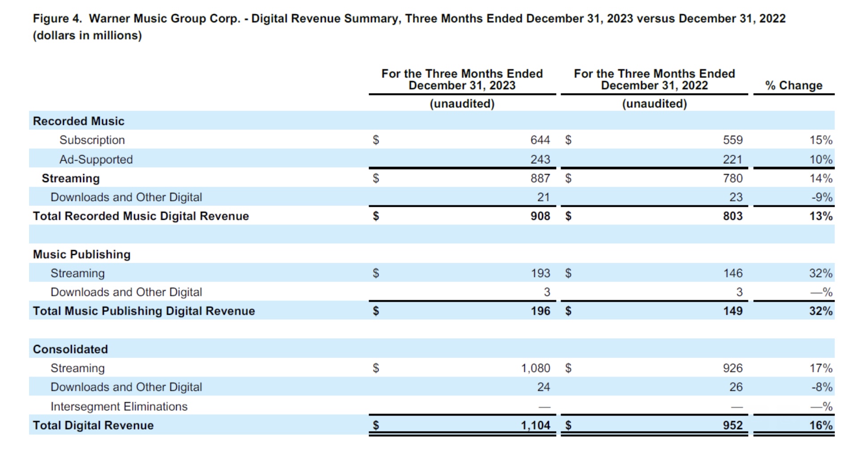Image resolution: width=868 pixels, height=459 pixels.
Task: Select the '(dollars in millions)' subtitle
Action: tap(87, 36)
